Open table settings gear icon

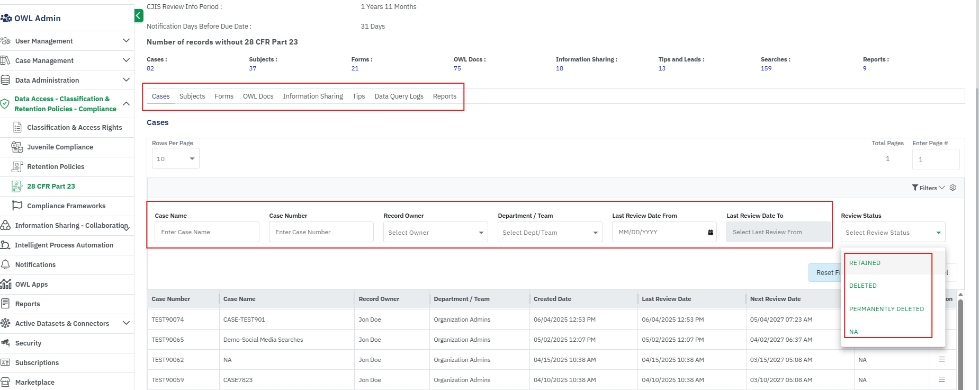coord(952,188)
